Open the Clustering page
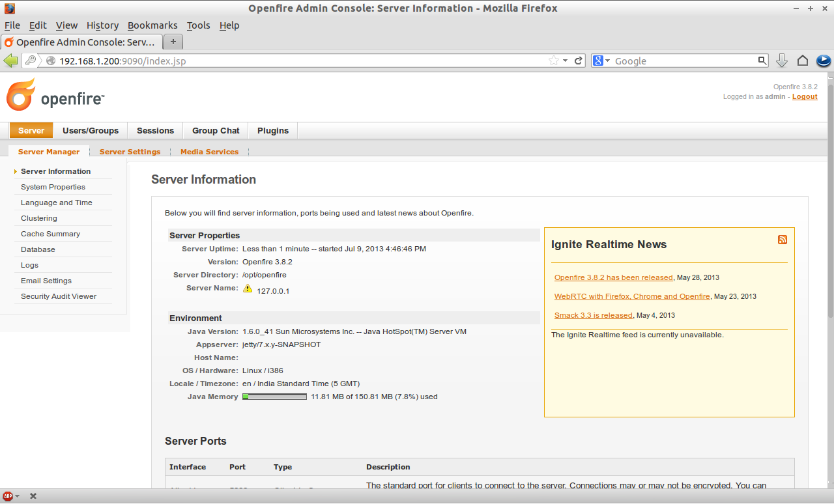Screen dimensions: 834x504 tap(39, 218)
